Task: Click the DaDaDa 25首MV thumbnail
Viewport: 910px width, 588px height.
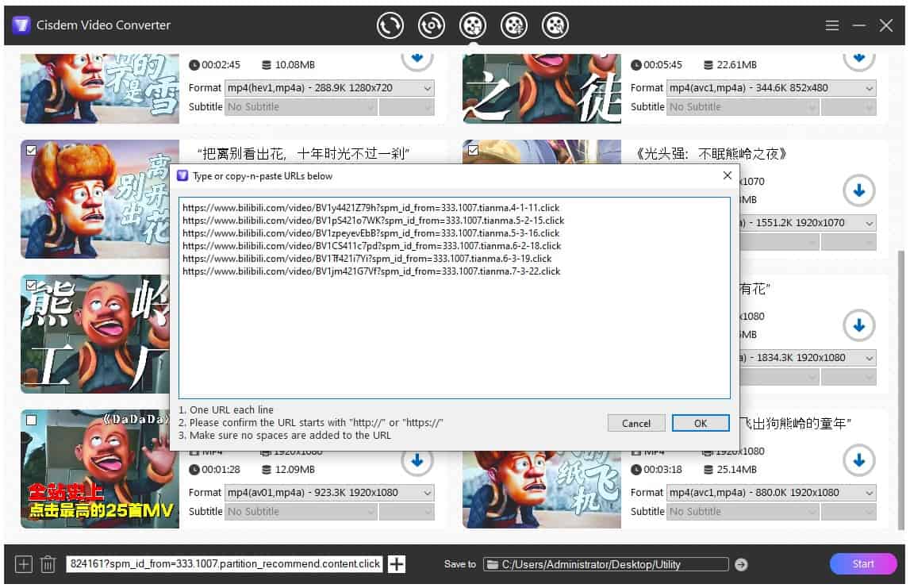Action: coord(100,469)
